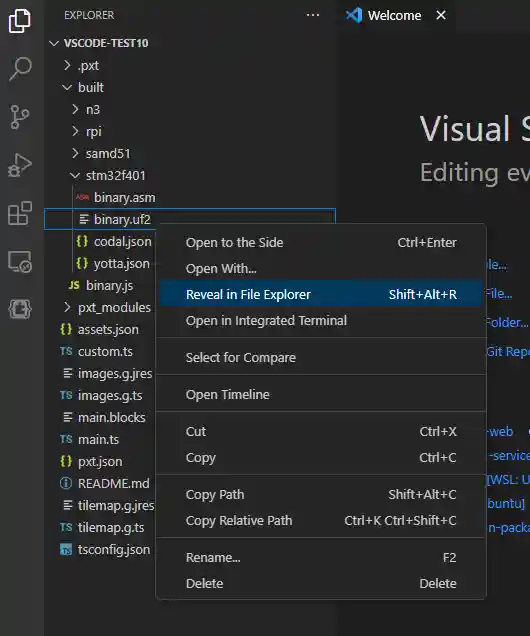Open the Run and Debug icon

(19, 165)
